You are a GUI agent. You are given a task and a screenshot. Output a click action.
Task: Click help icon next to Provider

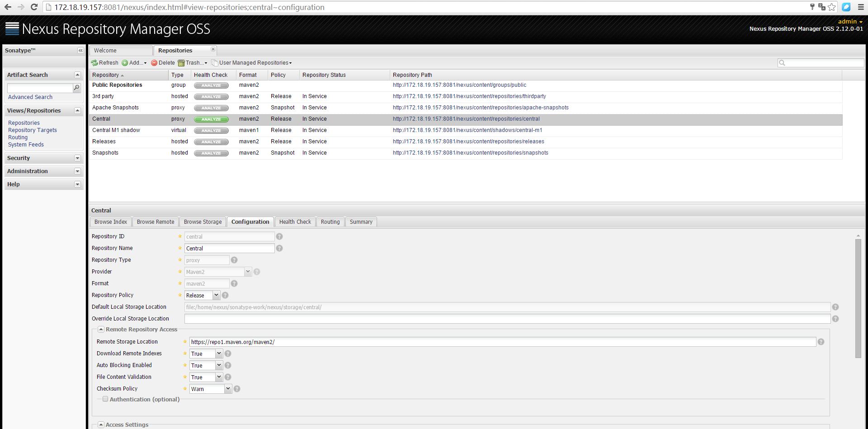click(257, 272)
